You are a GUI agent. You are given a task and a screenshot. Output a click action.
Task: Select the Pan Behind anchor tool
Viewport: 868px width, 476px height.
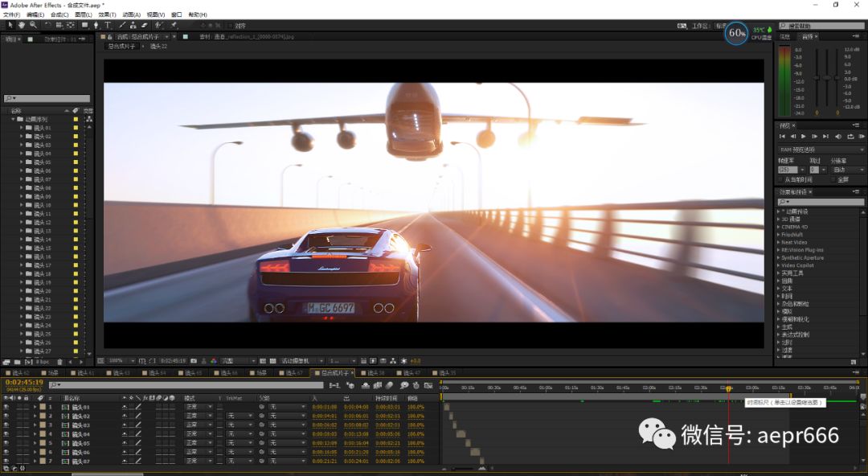(x=70, y=25)
